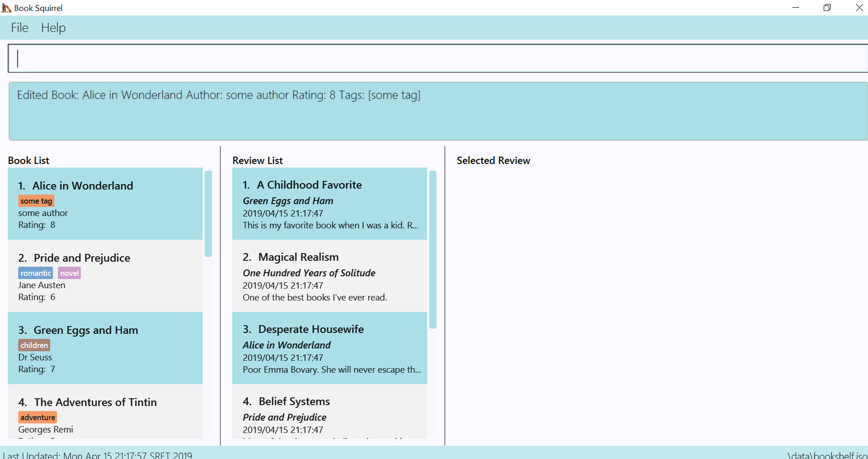868x459 pixels.
Task: Restore down the Book Squirrel window
Action: 827,8
